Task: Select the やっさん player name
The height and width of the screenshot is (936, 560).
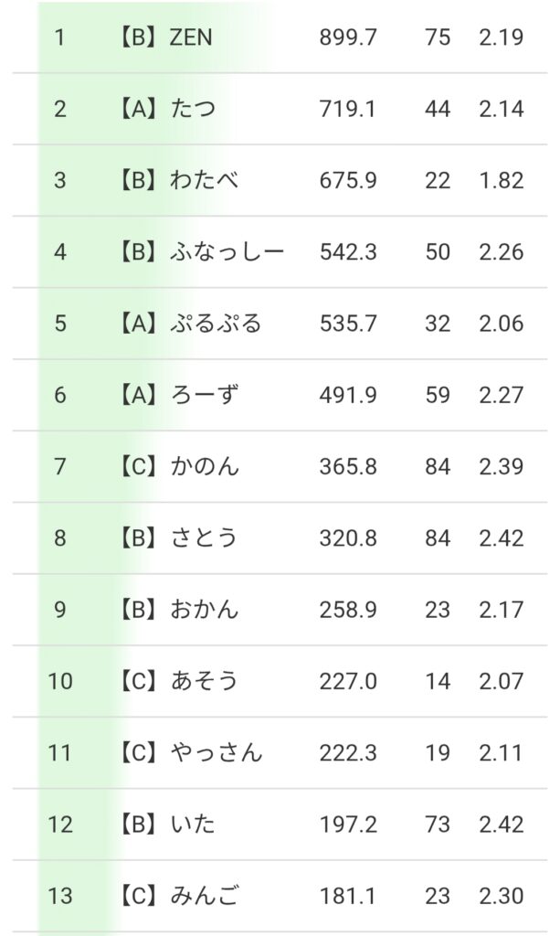Action: (216, 752)
